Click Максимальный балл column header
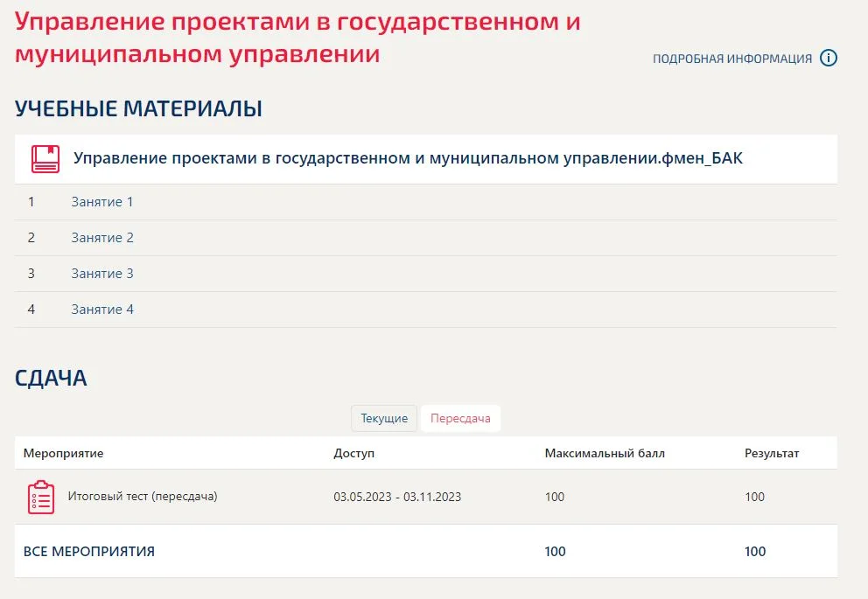The width and height of the screenshot is (868, 599). 605,454
